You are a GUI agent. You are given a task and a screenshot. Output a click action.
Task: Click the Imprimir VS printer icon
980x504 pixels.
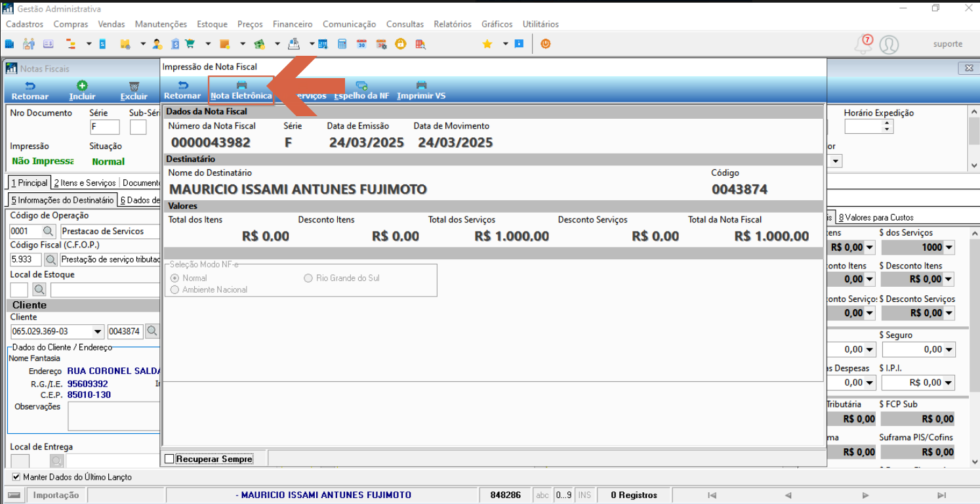[421, 85]
